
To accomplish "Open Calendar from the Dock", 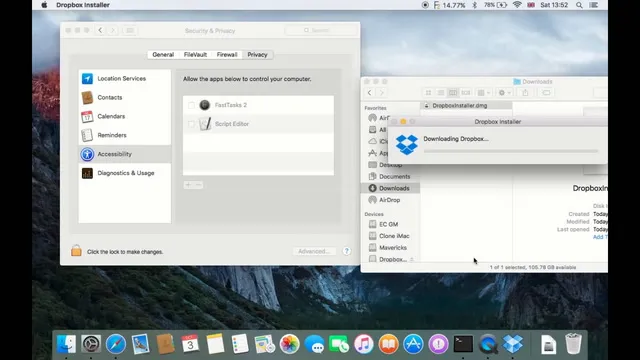I will click(x=190, y=344).
